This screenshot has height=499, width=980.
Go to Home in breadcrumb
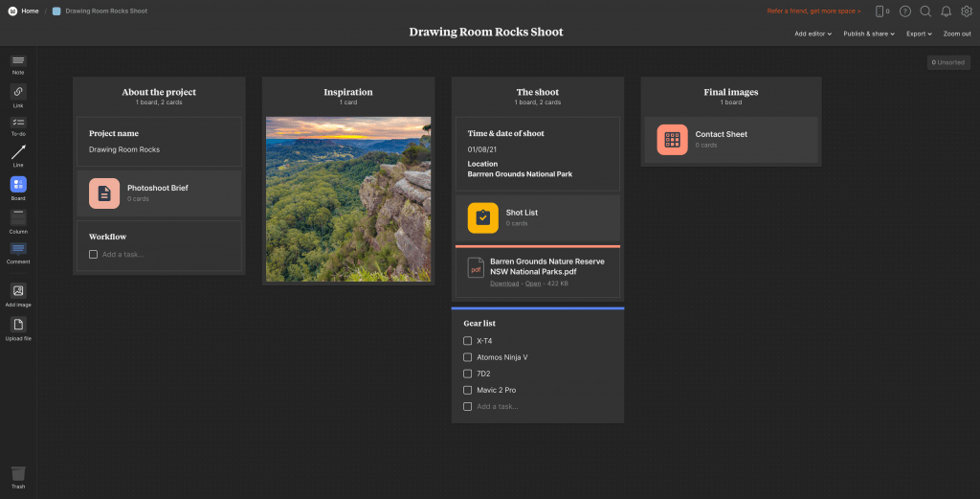(x=30, y=11)
